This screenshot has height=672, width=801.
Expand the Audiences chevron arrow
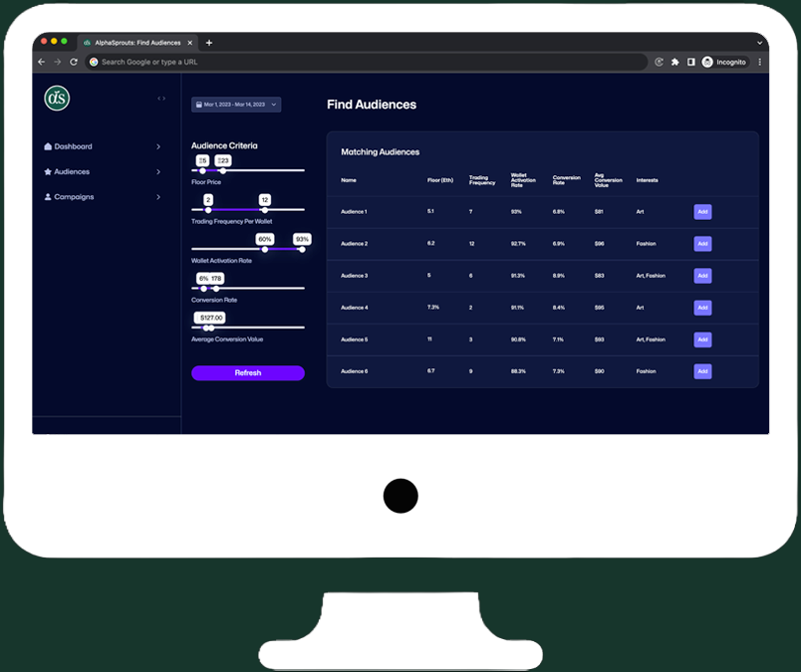click(158, 172)
